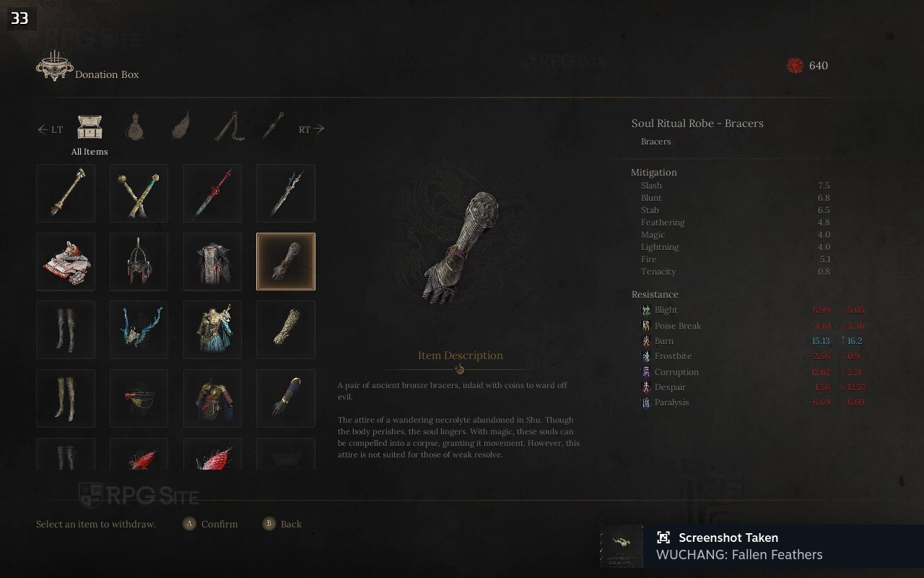Click the Back button
The height and width of the screenshot is (578, 924).
(282, 524)
